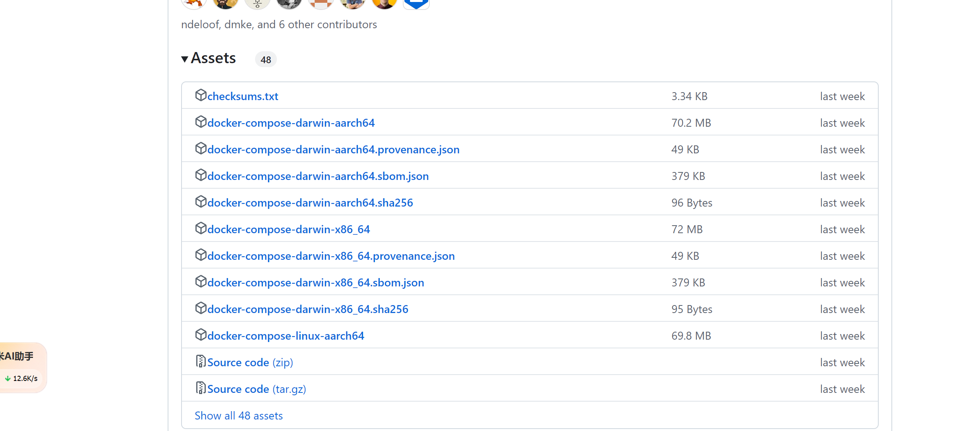Open docker-compose-darwin-aarch64.sha256 link
This screenshot has width=980, height=431.
point(310,203)
